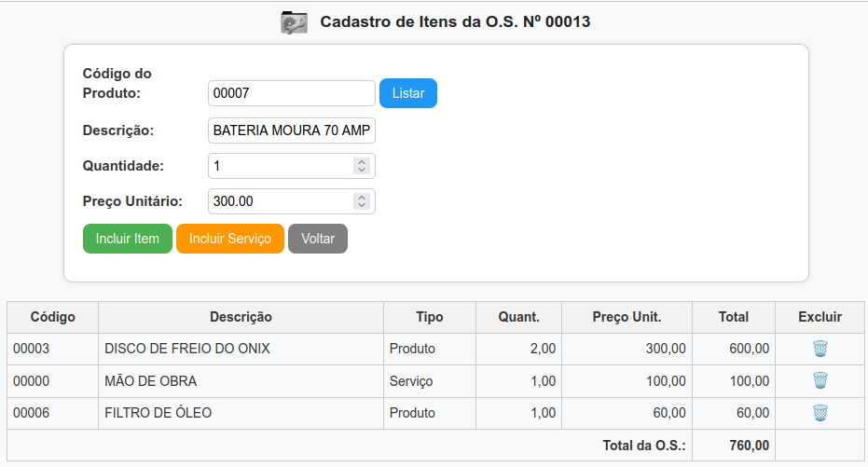868x467 pixels.
Task: Click the folder icon beside page title
Action: click(x=294, y=22)
